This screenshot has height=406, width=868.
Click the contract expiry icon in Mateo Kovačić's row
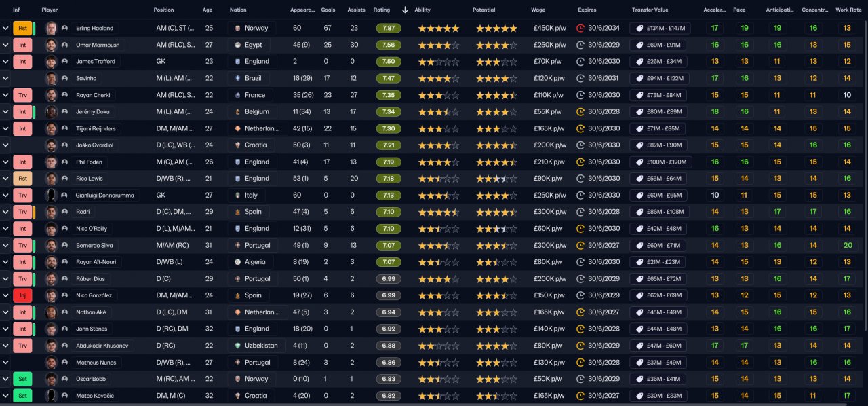pos(580,395)
